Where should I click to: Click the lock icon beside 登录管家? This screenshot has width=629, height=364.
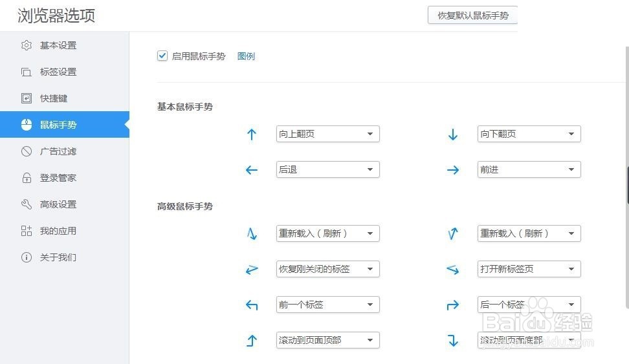coord(27,178)
